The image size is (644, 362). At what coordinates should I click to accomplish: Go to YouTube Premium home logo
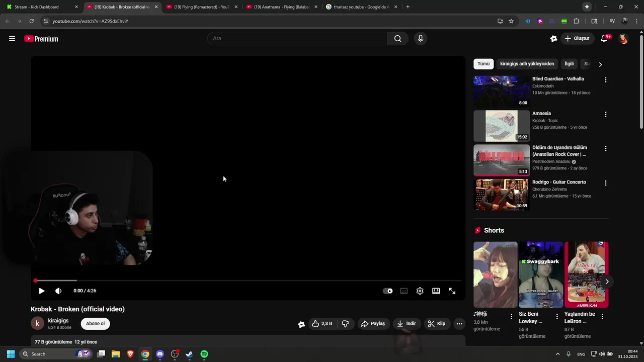tap(41, 39)
